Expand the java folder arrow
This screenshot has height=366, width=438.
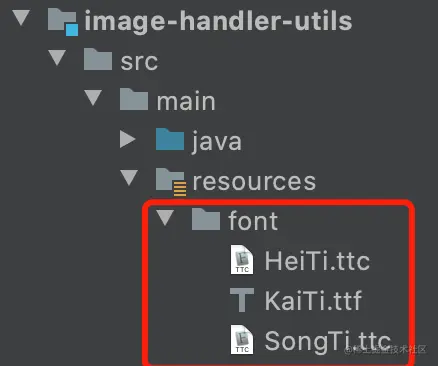[127, 139]
